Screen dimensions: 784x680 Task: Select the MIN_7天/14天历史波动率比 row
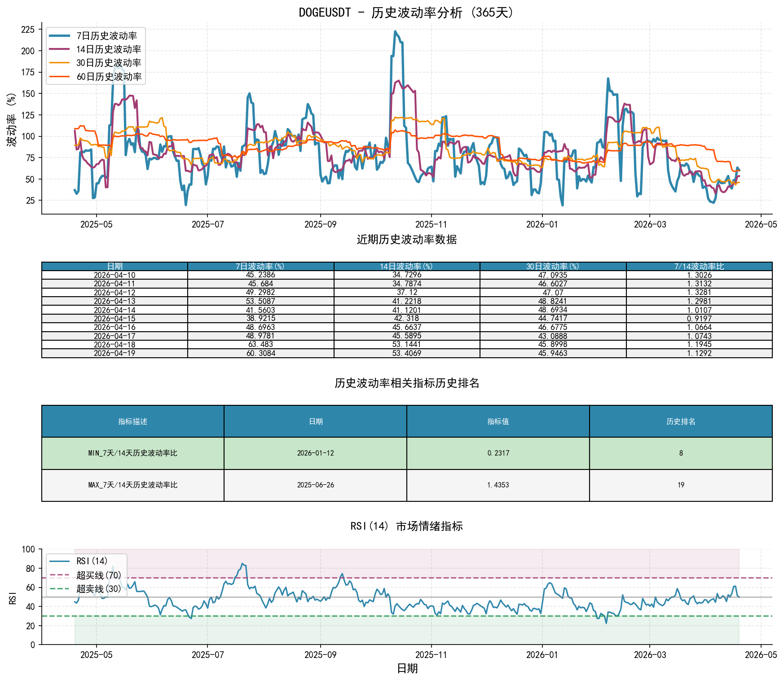(407, 453)
